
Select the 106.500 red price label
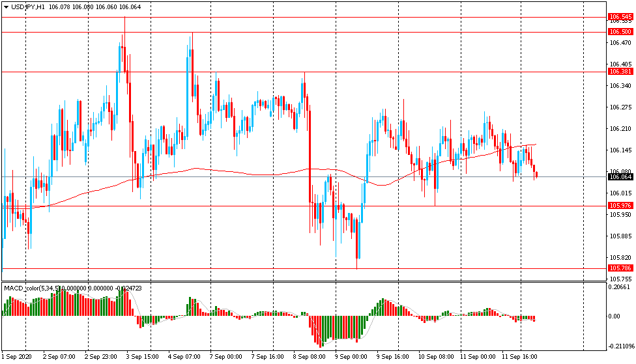620,32
